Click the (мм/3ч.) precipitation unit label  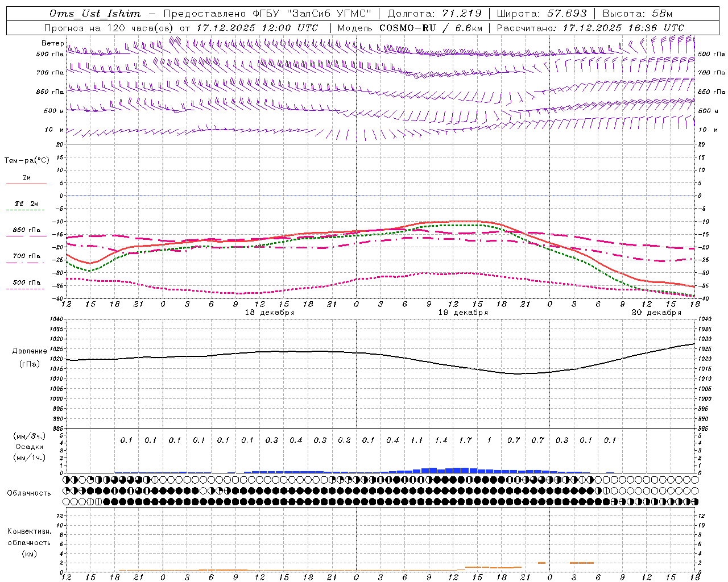click(30, 436)
